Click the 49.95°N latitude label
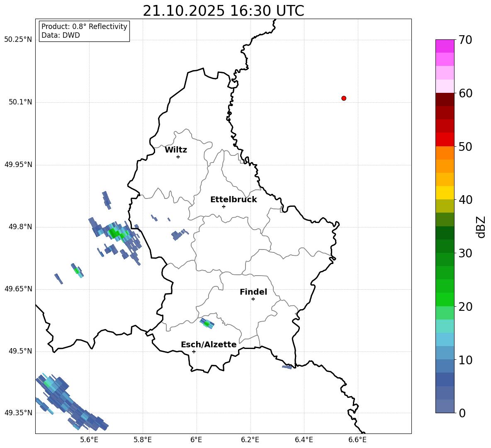Image resolution: width=491 pixels, height=448 pixels. click(x=18, y=165)
